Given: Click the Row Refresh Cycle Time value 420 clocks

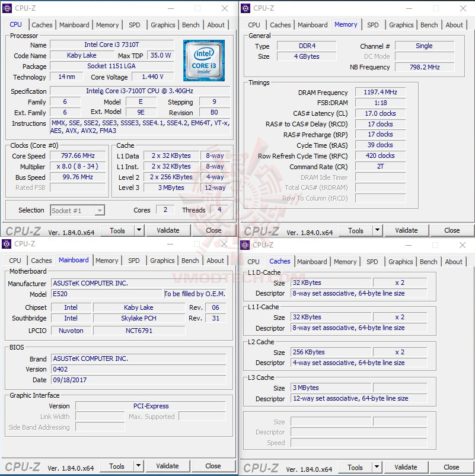Looking at the screenshot, I should tap(380, 156).
